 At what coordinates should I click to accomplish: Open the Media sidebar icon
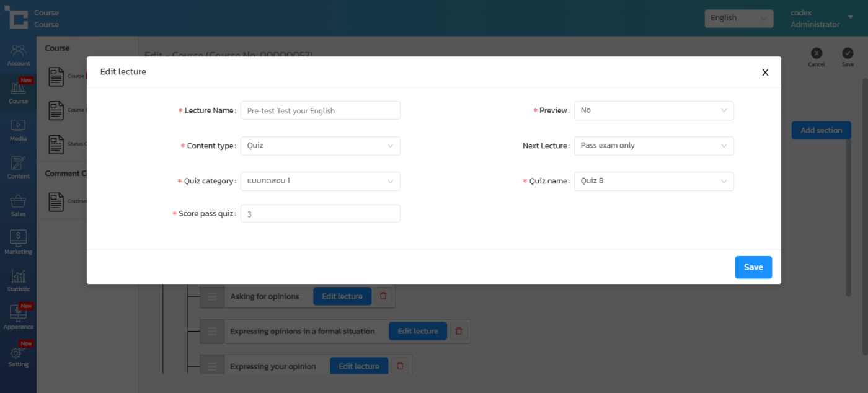[18, 130]
